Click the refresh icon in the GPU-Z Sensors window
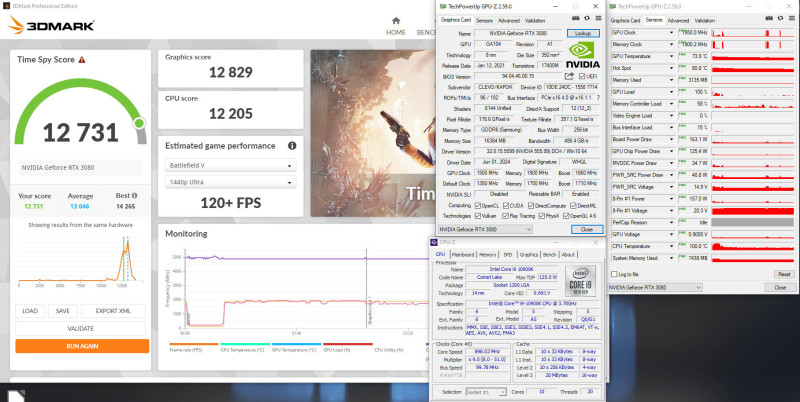800x402 pixels. pyautogui.click(x=781, y=18)
